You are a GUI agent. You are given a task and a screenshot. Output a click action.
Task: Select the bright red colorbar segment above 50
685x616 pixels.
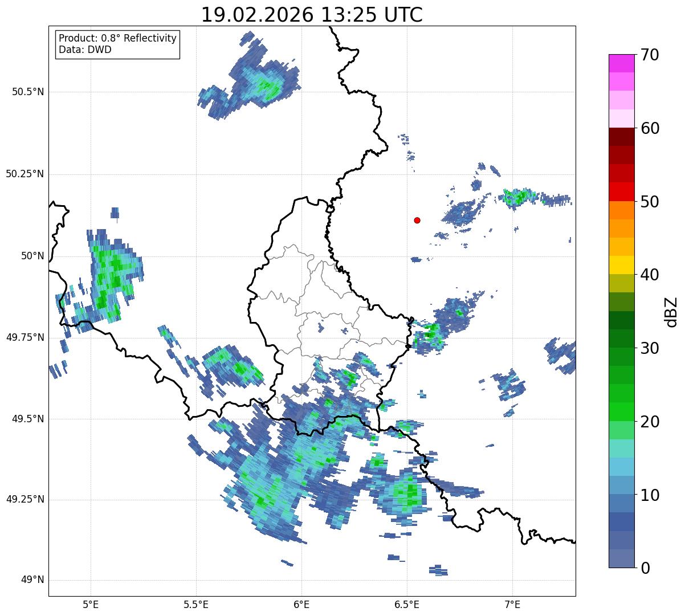click(x=621, y=191)
